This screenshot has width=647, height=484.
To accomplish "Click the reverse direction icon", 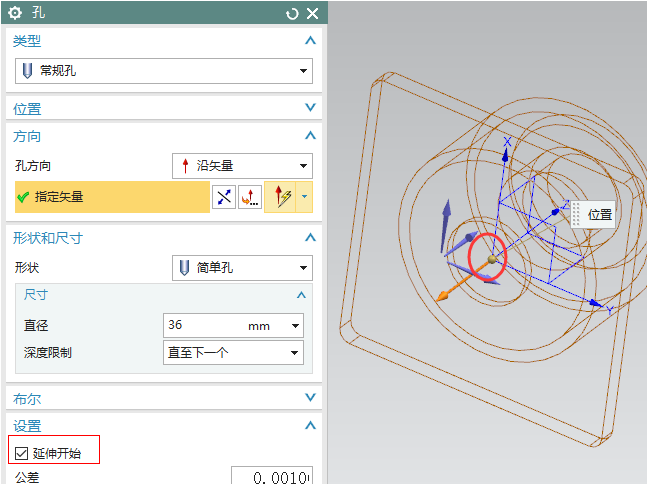I will 223,197.
